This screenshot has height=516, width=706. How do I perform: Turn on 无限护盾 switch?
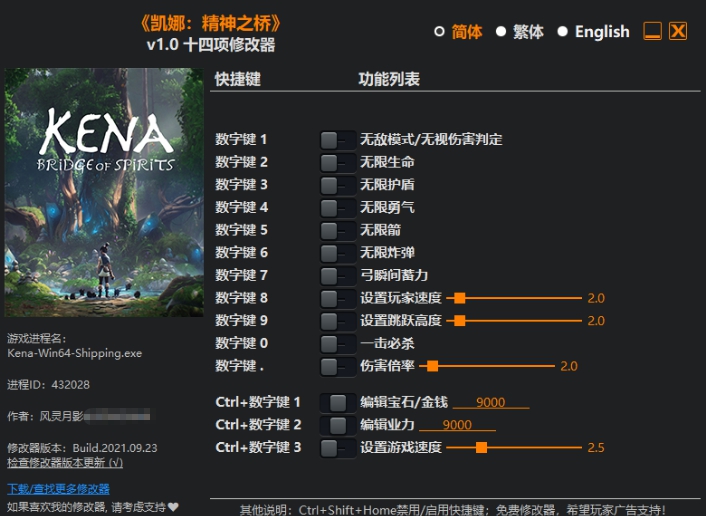[x=338, y=185]
